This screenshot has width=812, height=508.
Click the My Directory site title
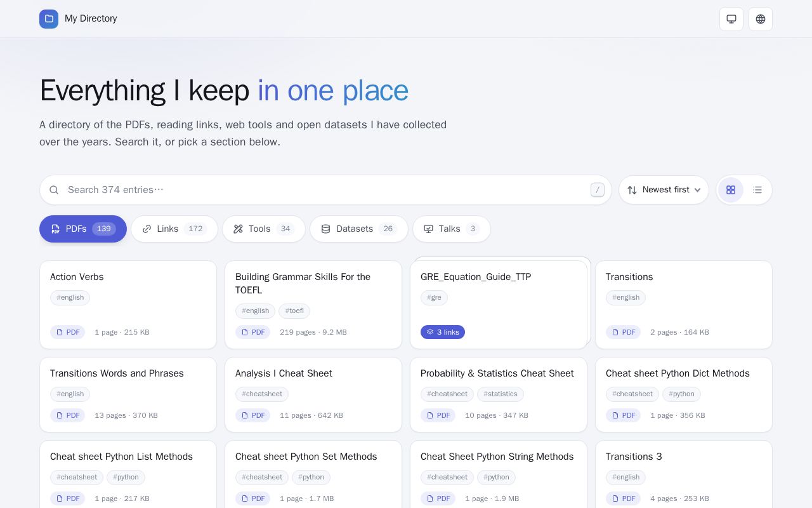tap(91, 19)
